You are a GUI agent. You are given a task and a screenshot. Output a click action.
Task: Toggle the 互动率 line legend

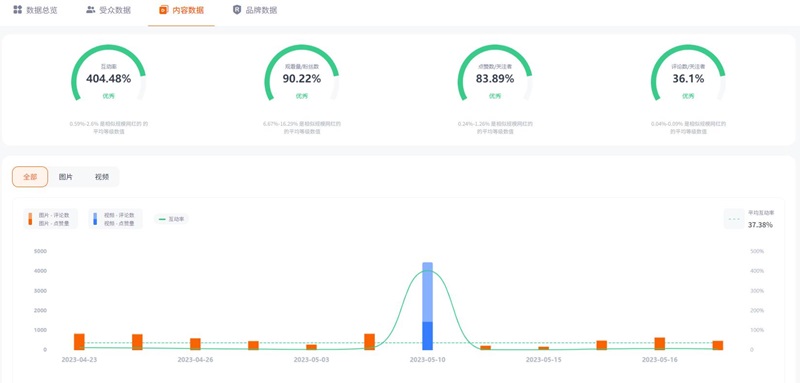pyautogui.click(x=171, y=219)
